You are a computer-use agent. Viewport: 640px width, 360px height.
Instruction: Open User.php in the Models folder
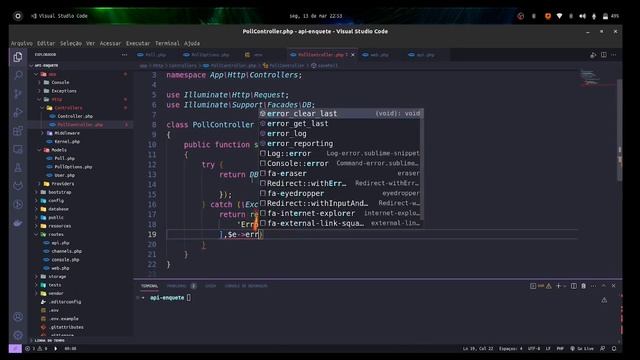pyautogui.click(x=64, y=175)
